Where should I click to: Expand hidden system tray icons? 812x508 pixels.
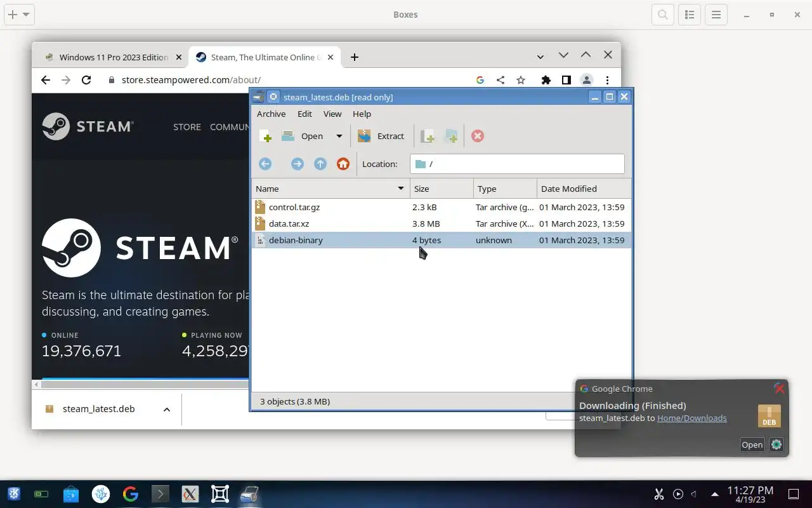[715, 494]
